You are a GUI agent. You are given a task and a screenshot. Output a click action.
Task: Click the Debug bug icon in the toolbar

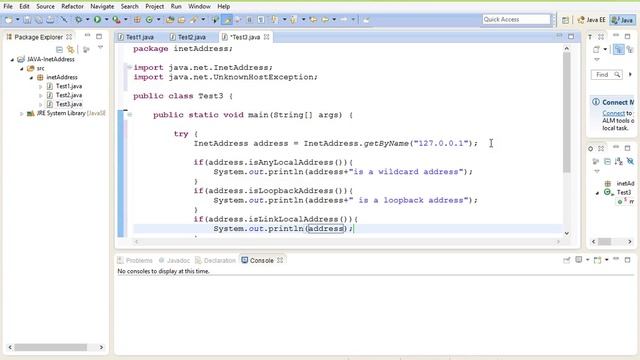(x=78, y=20)
